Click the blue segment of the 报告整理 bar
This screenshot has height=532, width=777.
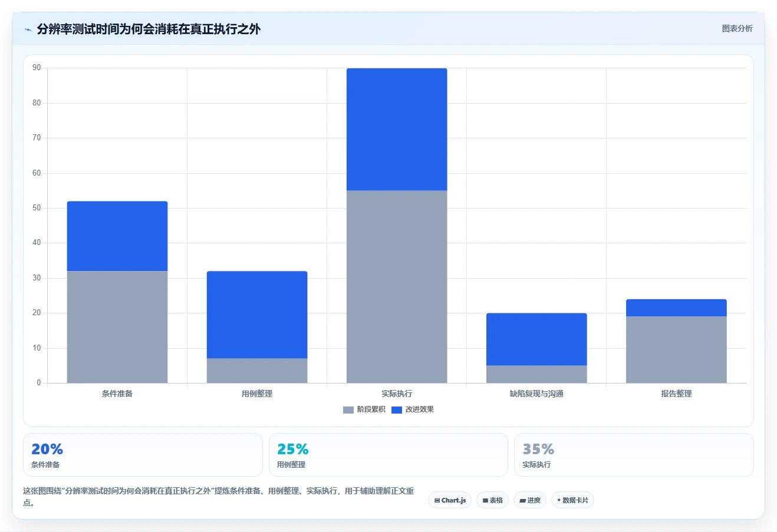tap(676, 308)
